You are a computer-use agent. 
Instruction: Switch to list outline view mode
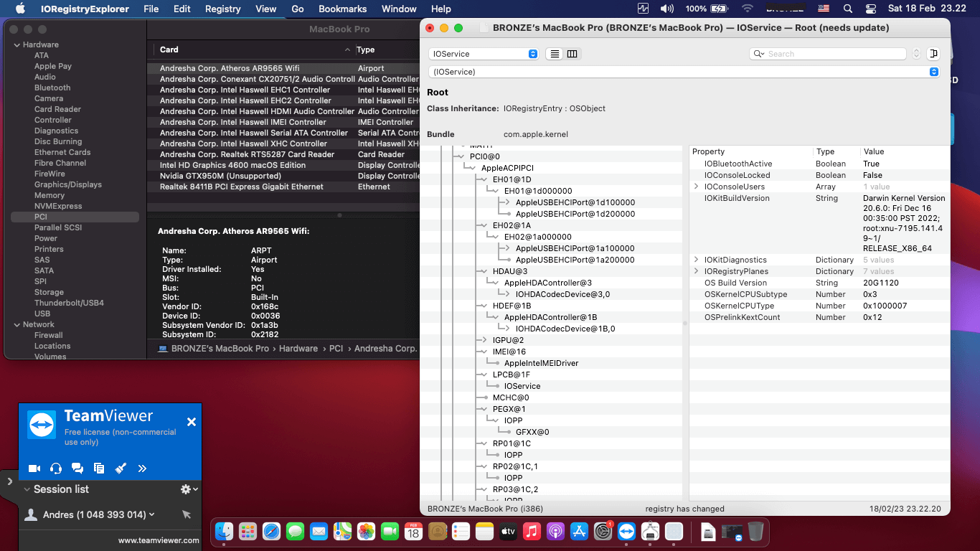click(554, 54)
